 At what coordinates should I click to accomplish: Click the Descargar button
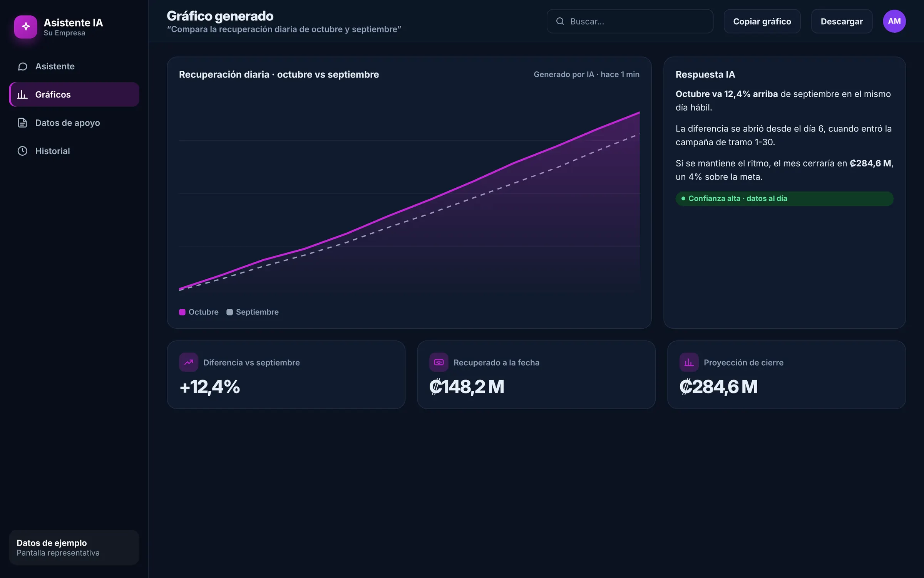pos(842,21)
